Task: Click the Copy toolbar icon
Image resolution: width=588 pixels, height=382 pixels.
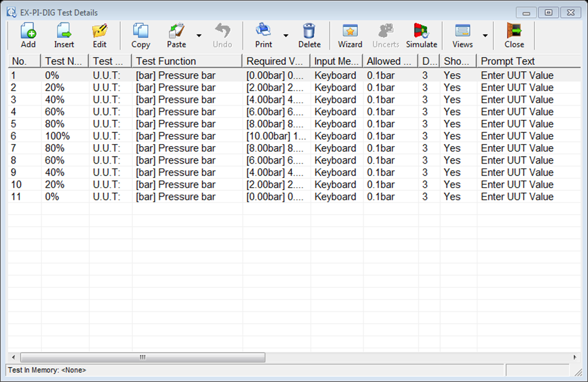Action: tap(140, 35)
